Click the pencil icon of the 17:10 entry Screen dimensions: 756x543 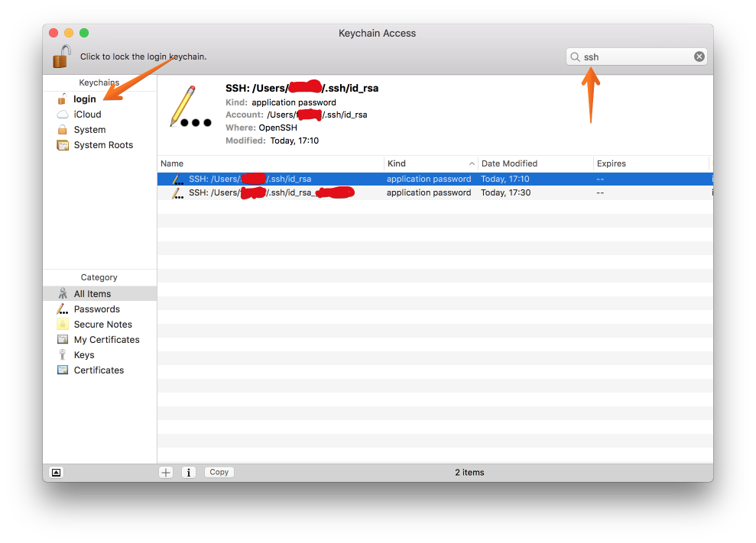pyautogui.click(x=178, y=179)
